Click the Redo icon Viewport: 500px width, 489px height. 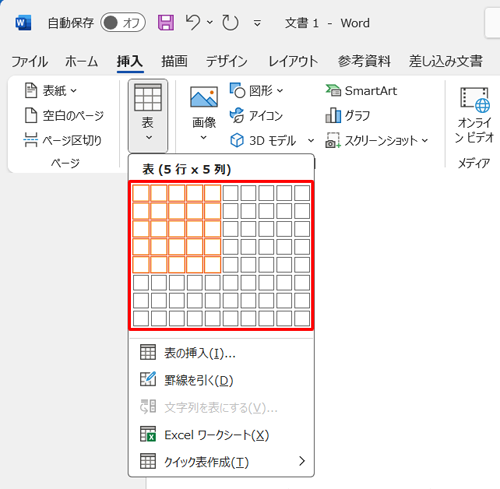[230, 23]
